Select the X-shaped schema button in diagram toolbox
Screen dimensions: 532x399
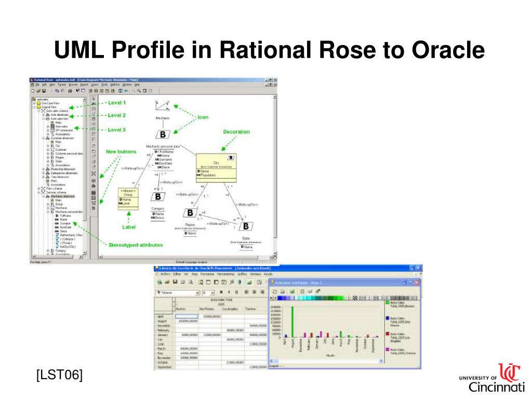(x=94, y=174)
